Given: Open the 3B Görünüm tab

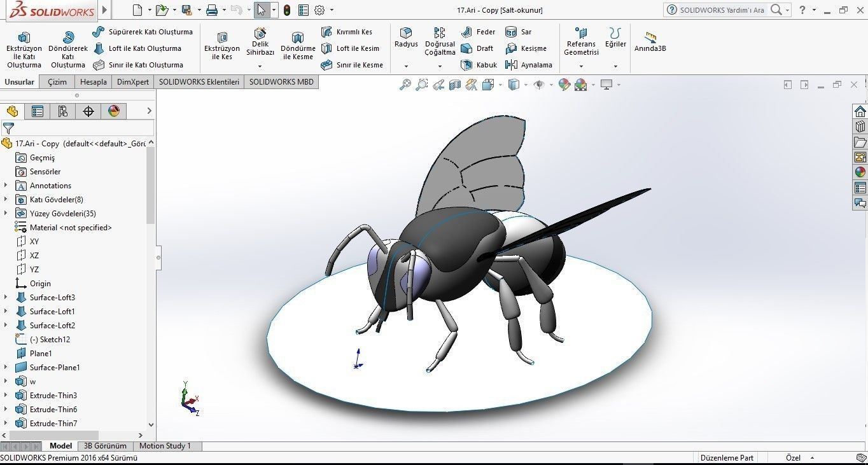Looking at the screenshot, I should pyautogui.click(x=105, y=446).
